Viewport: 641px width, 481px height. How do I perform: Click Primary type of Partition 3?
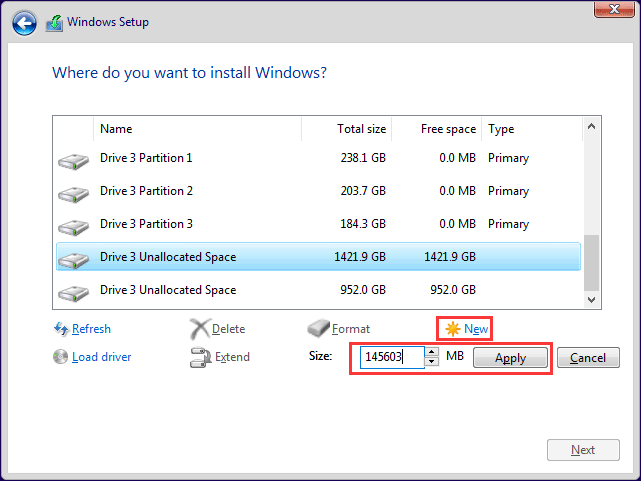509,224
